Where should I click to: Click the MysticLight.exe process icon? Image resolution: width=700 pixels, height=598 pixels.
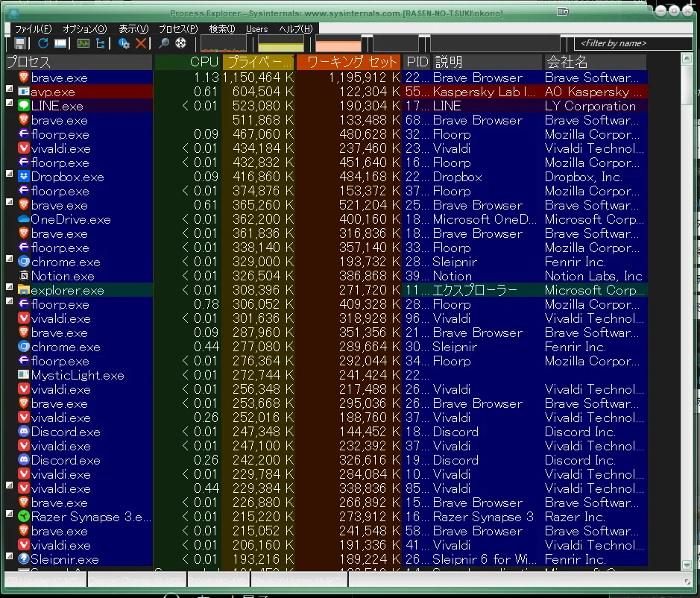coord(24,375)
